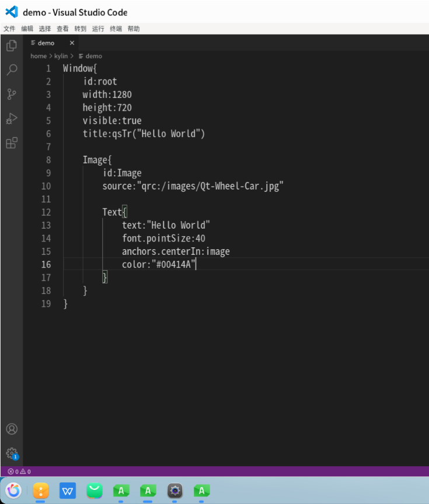
Task: Click the closing brace on line 17
Action: pos(105,278)
